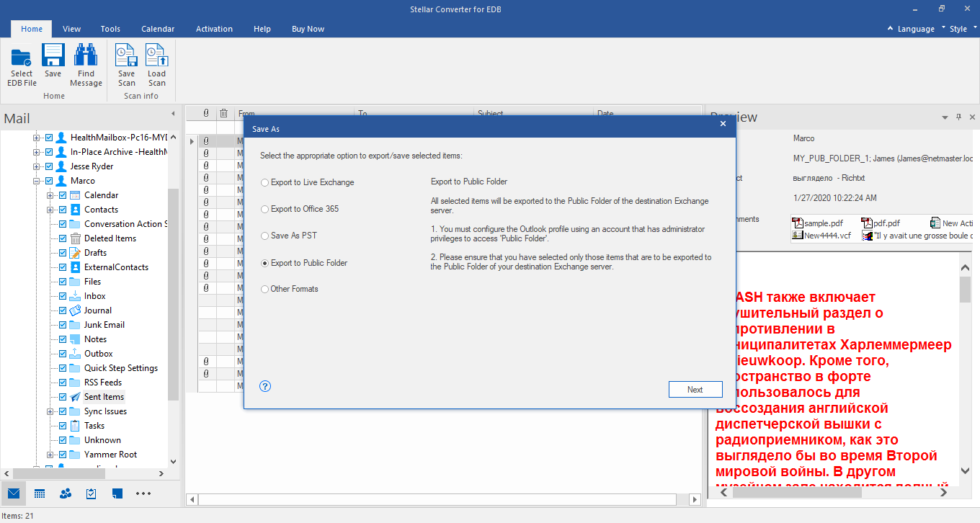Expand the Sync Issues folder node

tap(50, 411)
